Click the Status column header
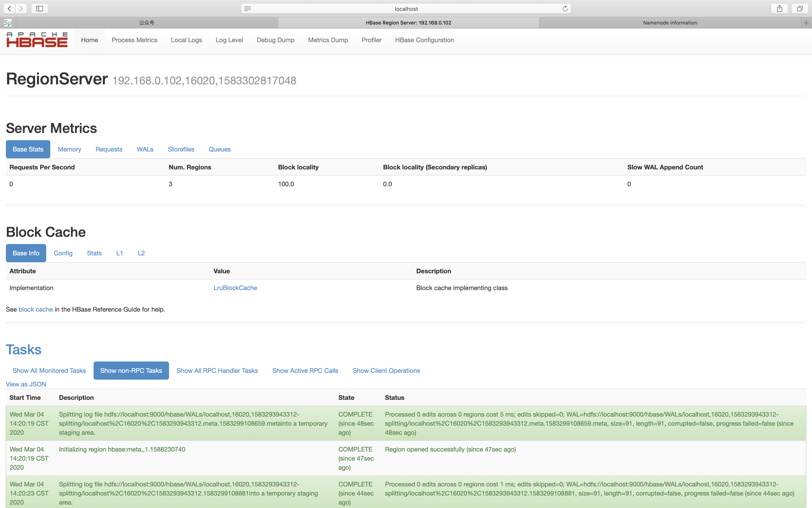The image size is (812, 508). coord(395,398)
